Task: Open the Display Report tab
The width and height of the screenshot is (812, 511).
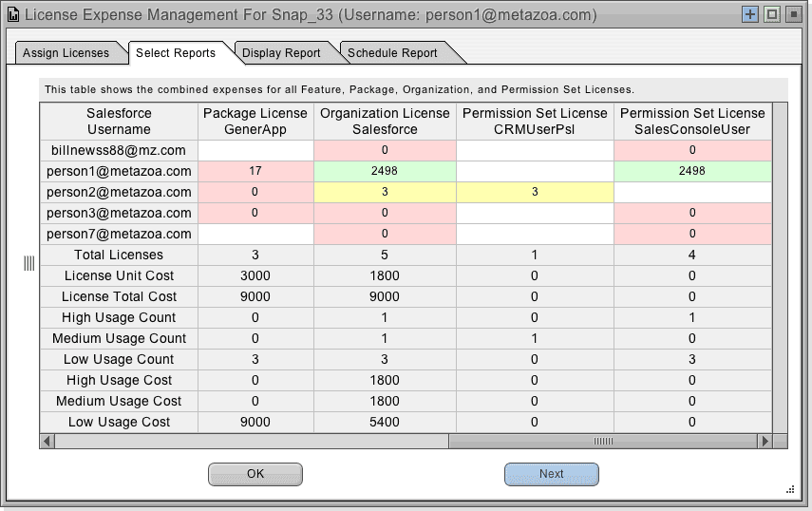Action: pos(281,53)
